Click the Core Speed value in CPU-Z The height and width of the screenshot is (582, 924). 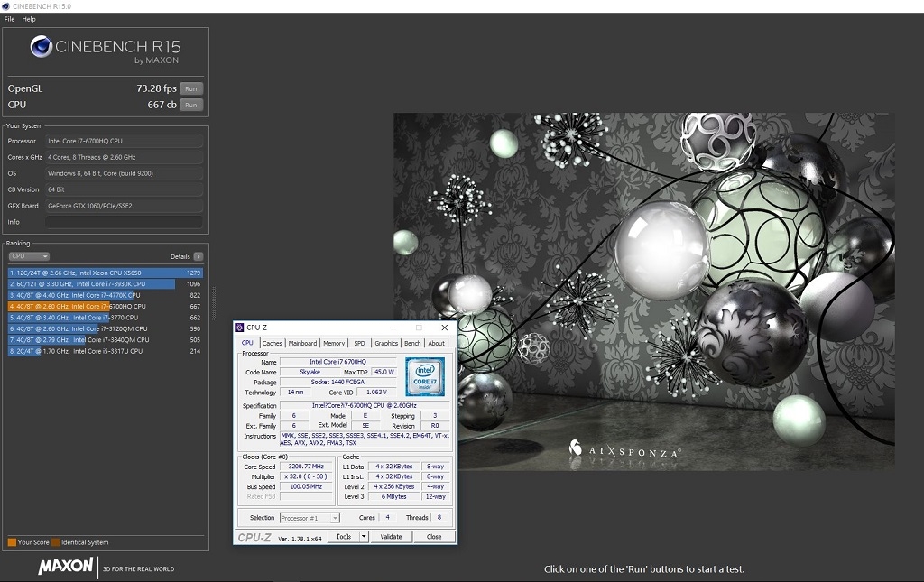coord(307,467)
